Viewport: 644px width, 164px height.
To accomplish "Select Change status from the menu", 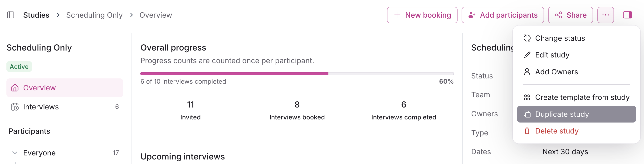I will coord(560,38).
